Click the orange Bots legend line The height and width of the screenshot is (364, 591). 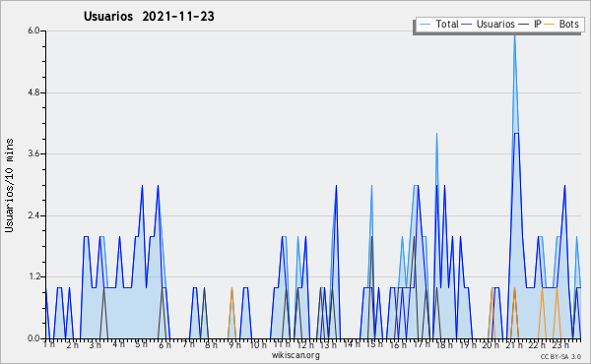[550, 25]
